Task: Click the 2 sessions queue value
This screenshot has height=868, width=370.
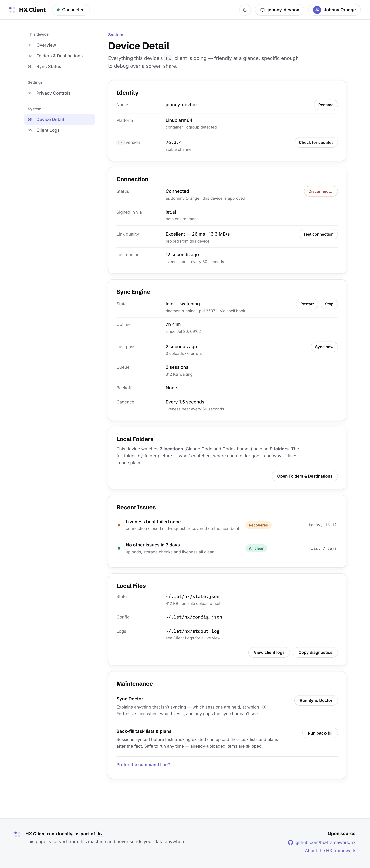Action: coord(177,367)
